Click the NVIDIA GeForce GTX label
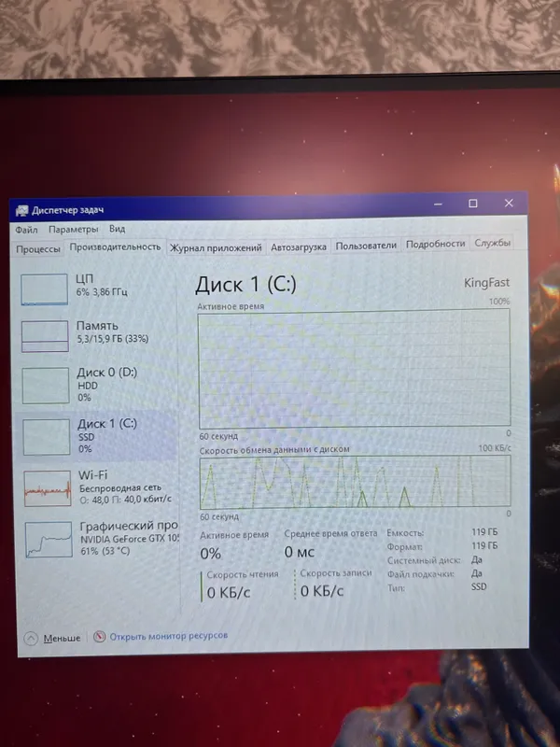 (x=130, y=540)
